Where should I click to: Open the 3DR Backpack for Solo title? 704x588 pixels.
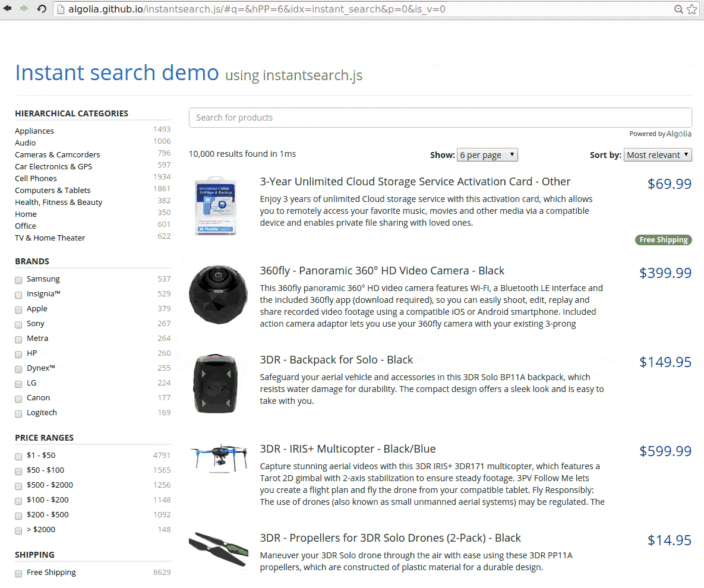pyautogui.click(x=336, y=360)
